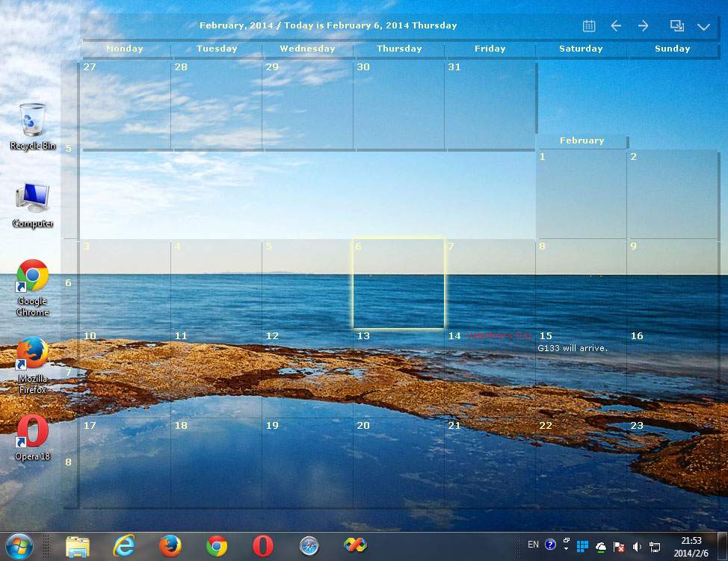
Task: Open Windows Explorer from the taskbar
Action: tap(78, 545)
